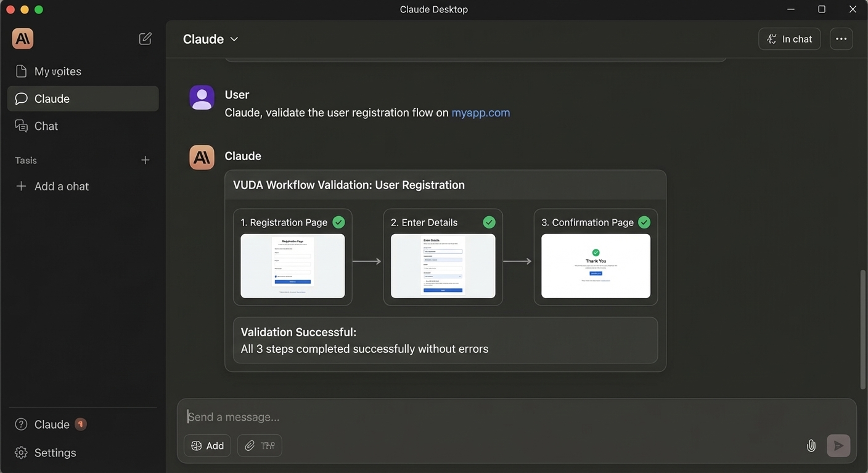
Task: Select the Claude sidebar item
Action: (x=83, y=99)
